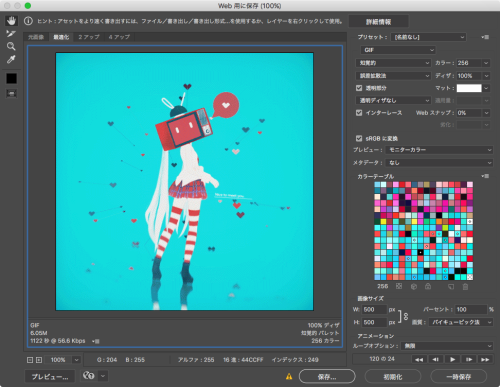Switch to the 4アップ tab
Viewport: 500px width, 387px height.
[119, 37]
